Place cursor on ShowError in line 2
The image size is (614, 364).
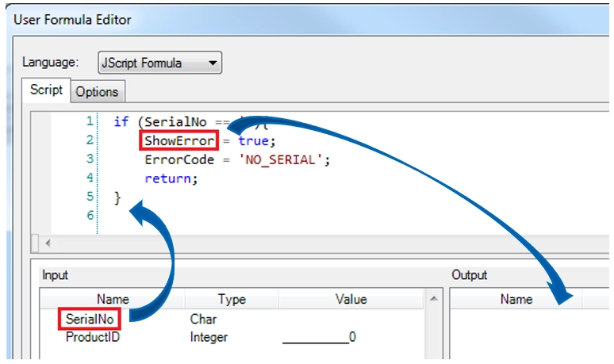pos(178,141)
